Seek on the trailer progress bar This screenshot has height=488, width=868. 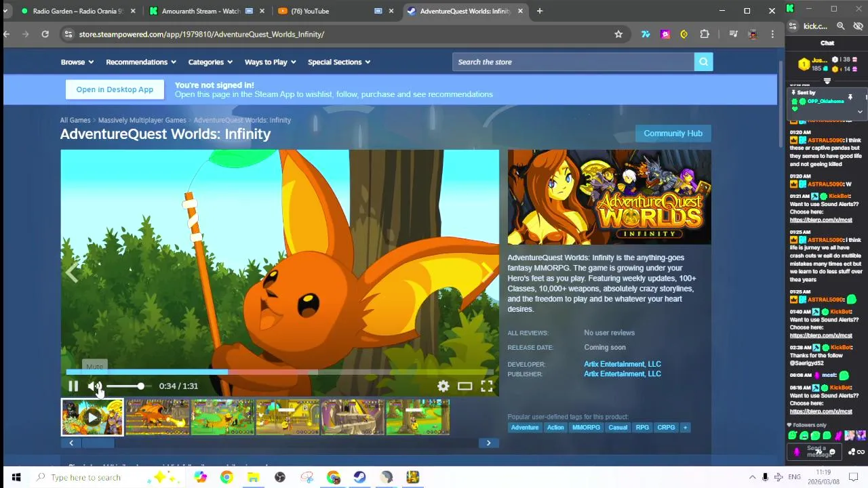pyautogui.click(x=279, y=372)
